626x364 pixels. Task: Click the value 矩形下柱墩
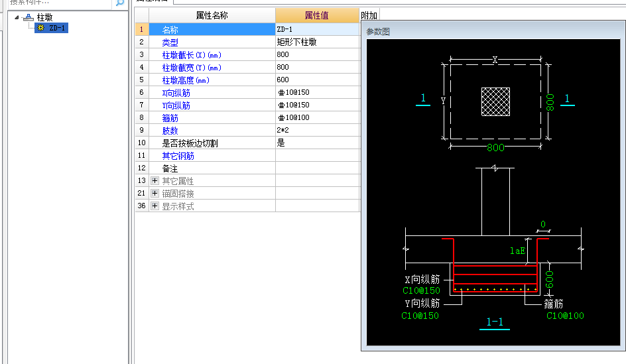(296, 42)
